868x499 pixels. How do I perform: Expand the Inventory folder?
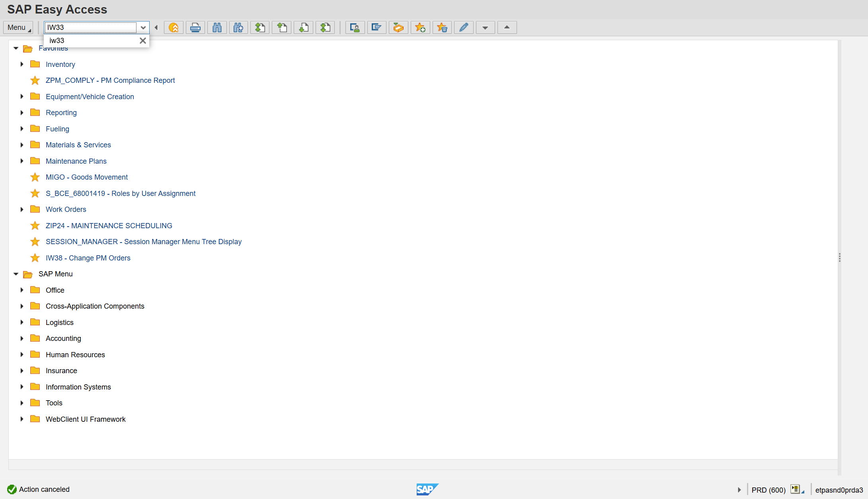coord(22,64)
